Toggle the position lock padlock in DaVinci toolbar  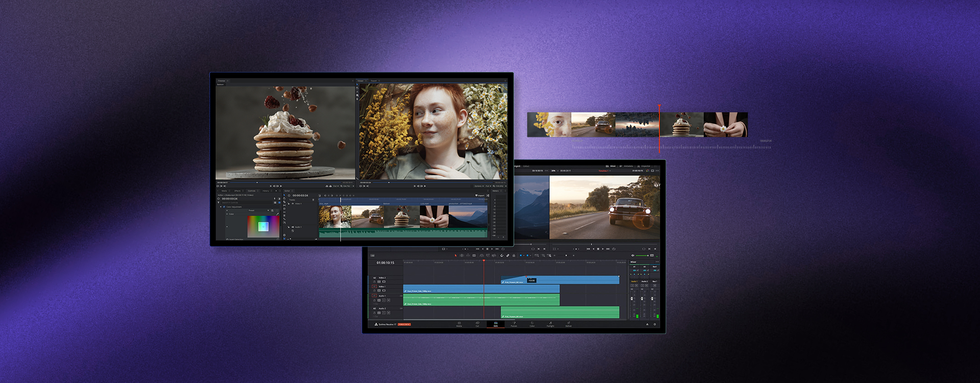pos(514,255)
